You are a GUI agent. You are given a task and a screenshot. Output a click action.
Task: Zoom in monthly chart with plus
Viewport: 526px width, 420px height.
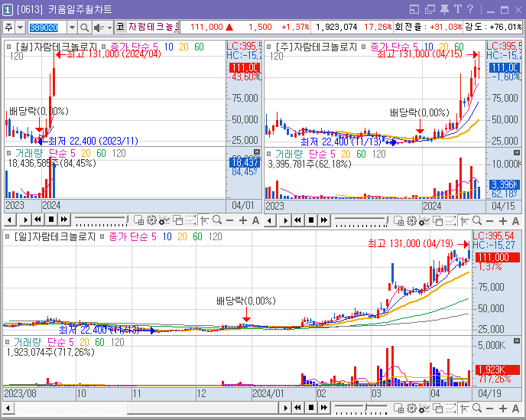pos(243,220)
